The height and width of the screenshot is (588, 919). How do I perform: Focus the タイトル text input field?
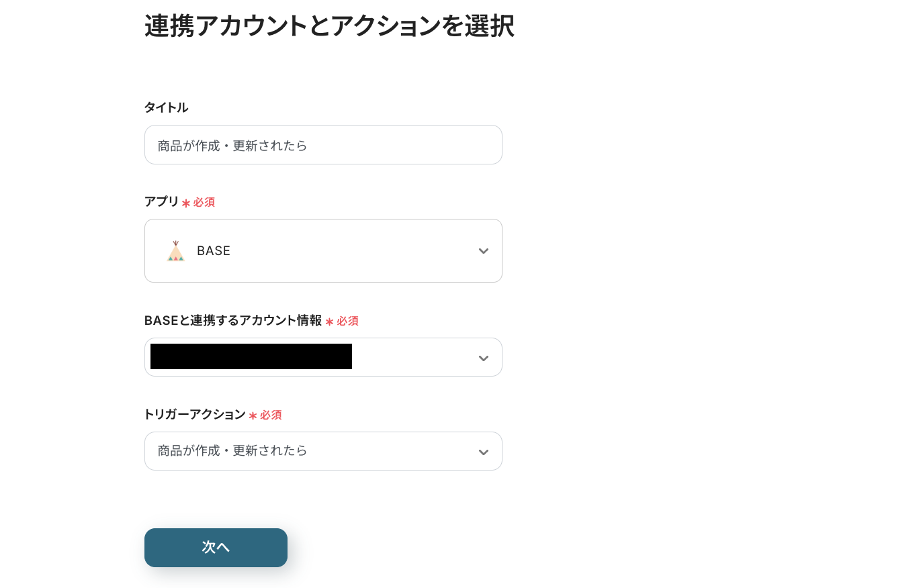click(x=323, y=145)
